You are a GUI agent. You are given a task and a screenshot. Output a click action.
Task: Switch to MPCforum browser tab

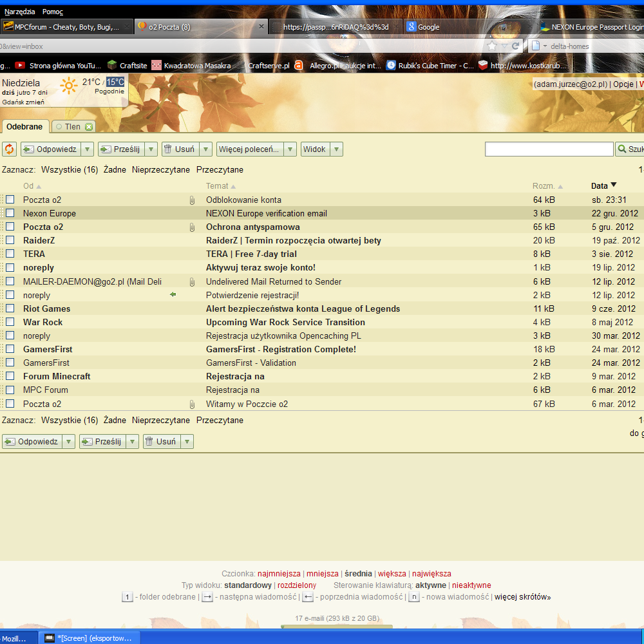tap(66, 26)
